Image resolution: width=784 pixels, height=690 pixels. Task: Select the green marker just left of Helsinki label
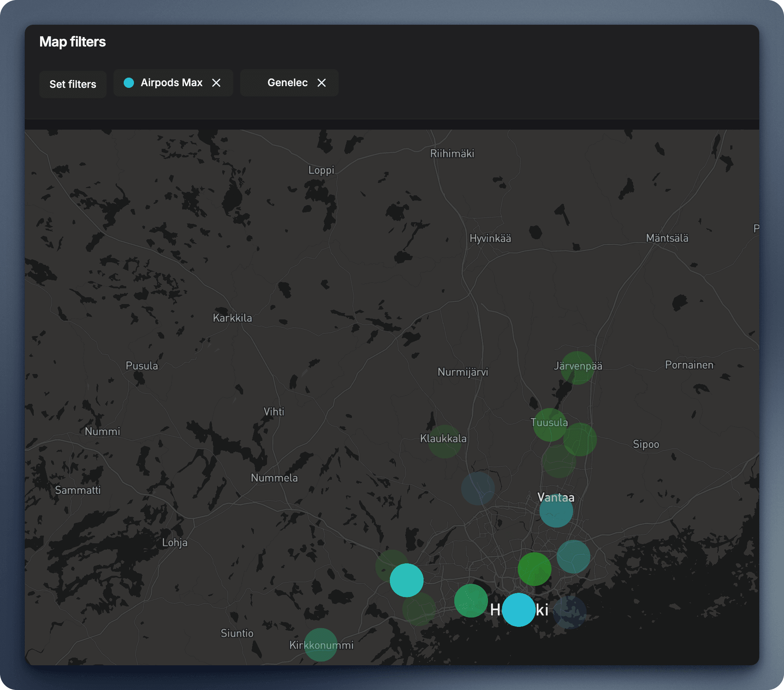pos(471,600)
